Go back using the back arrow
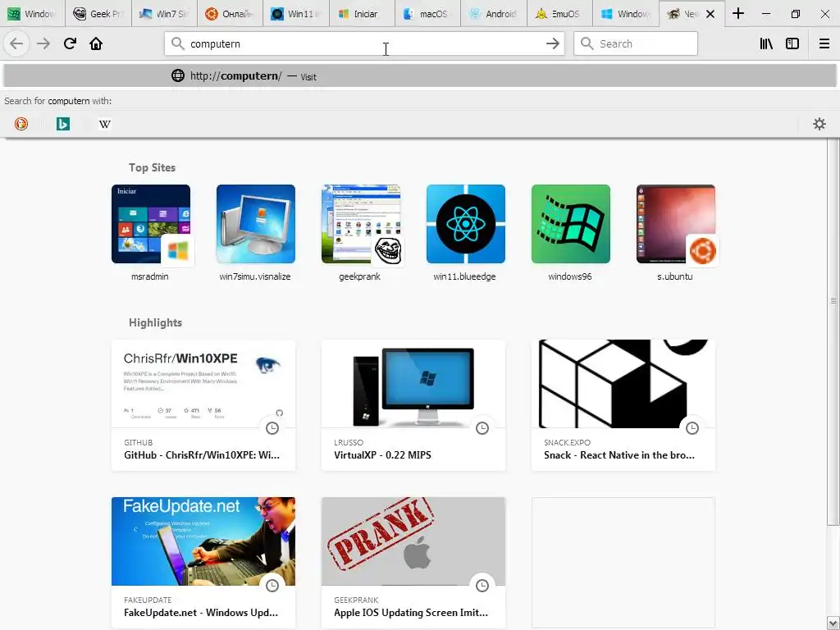The height and width of the screenshot is (630, 840). click(x=16, y=44)
